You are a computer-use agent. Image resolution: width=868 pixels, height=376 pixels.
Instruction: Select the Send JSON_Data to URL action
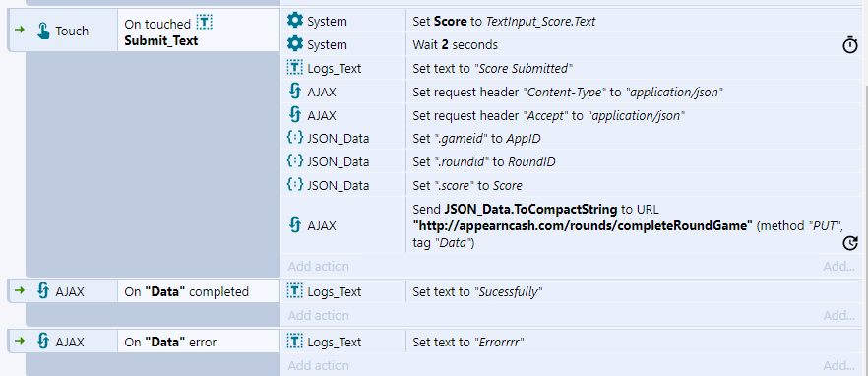coord(634,225)
